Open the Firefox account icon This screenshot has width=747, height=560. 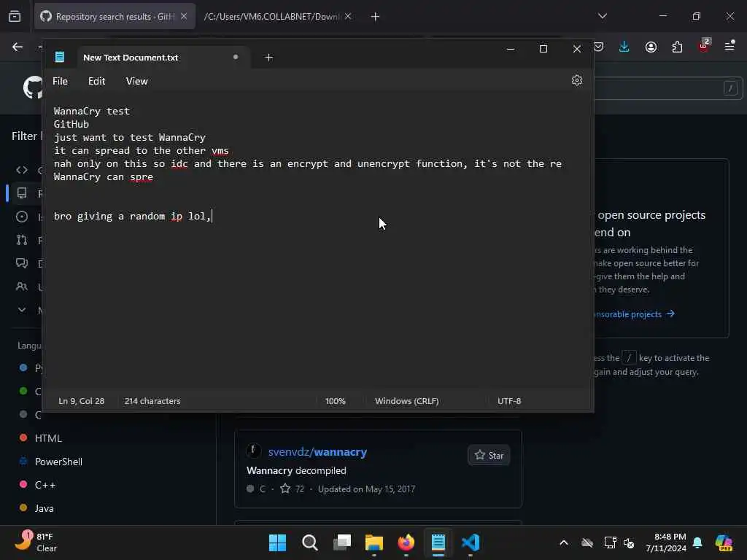651,47
